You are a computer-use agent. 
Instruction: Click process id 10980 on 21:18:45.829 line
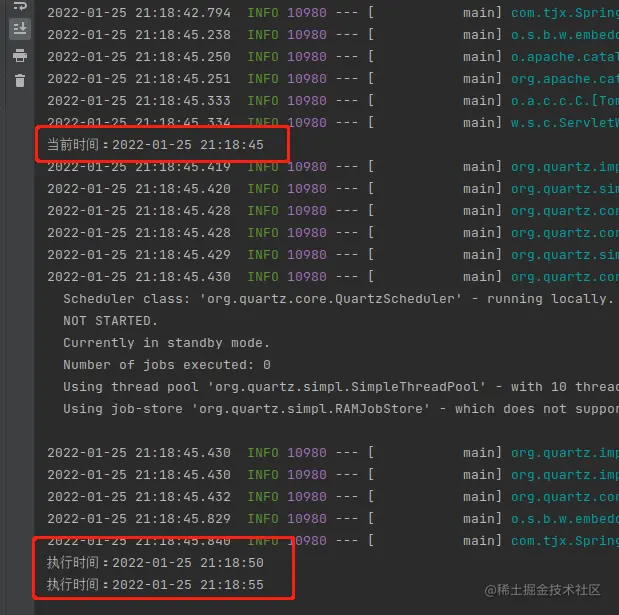pyautogui.click(x=307, y=519)
